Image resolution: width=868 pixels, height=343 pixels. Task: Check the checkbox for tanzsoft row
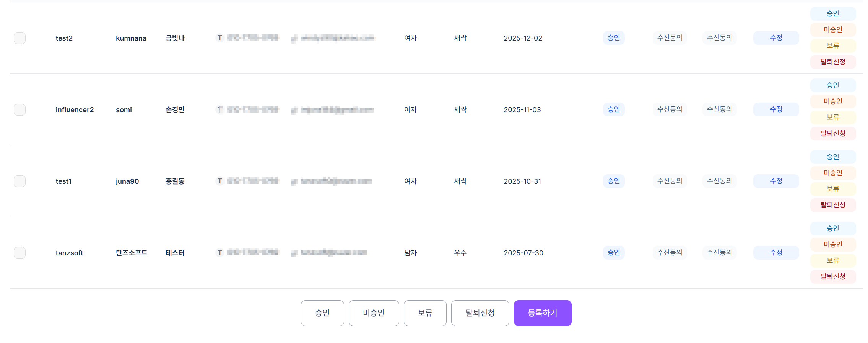(x=20, y=253)
